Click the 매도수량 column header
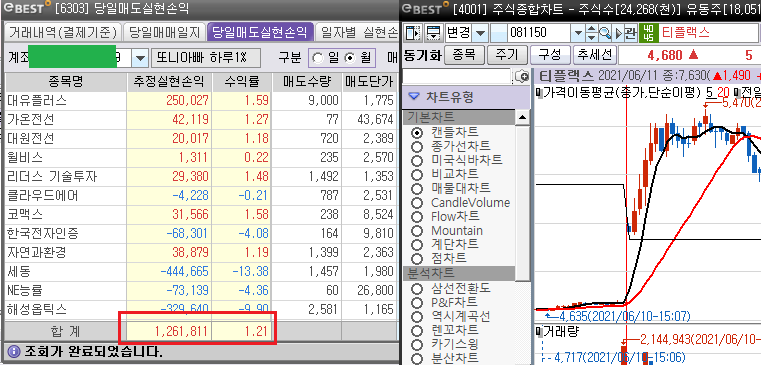761x365 pixels. pos(307,82)
